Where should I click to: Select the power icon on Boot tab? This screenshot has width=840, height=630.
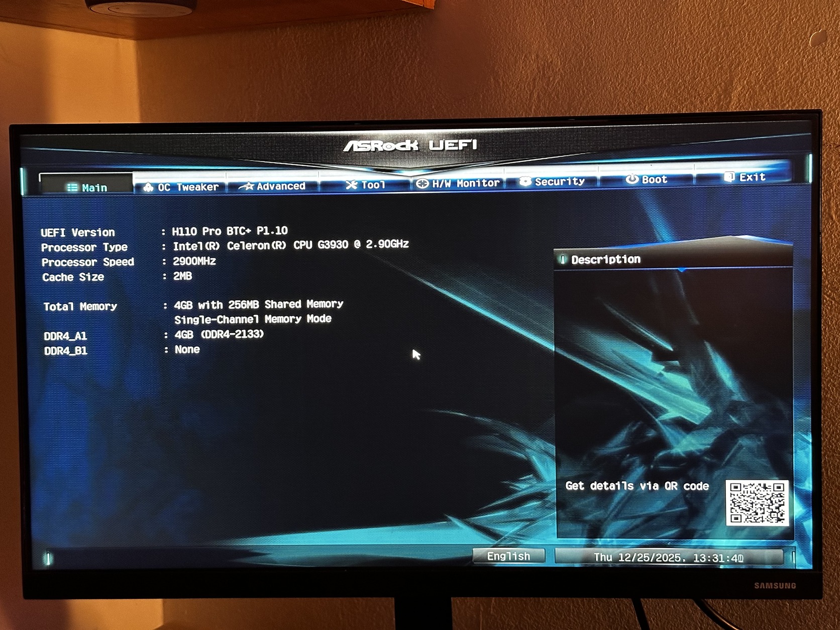[x=632, y=179]
